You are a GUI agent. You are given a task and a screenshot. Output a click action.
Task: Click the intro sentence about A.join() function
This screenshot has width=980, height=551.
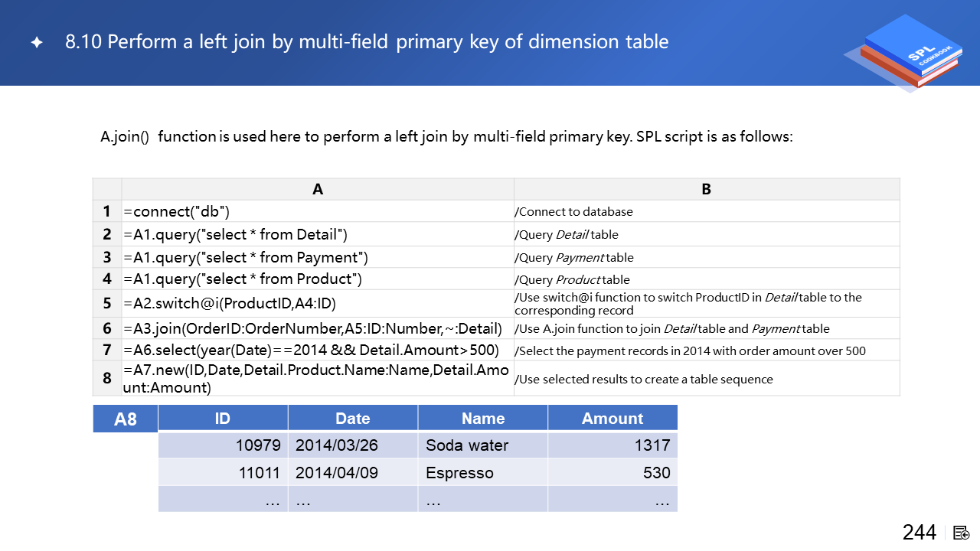pyautogui.click(x=446, y=137)
